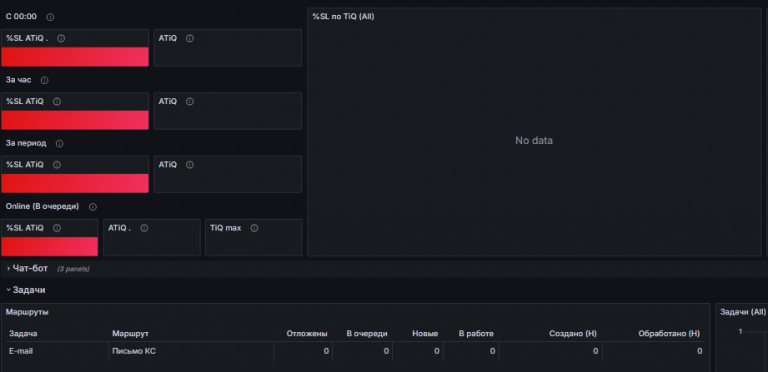The width and height of the screenshot is (768, 372).
Task: Click "(3 panels)" label next to Чат-бот
Action: click(x=73, y=269)
